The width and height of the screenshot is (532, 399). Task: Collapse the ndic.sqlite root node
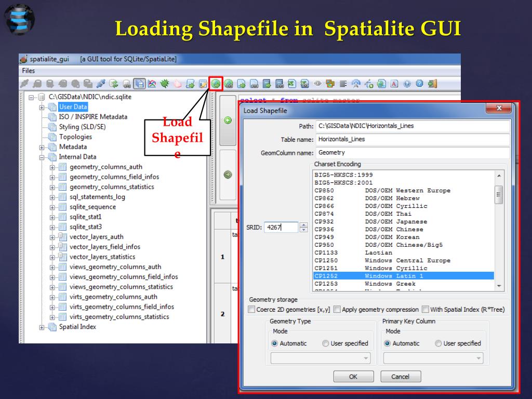(x=31, y=98)
